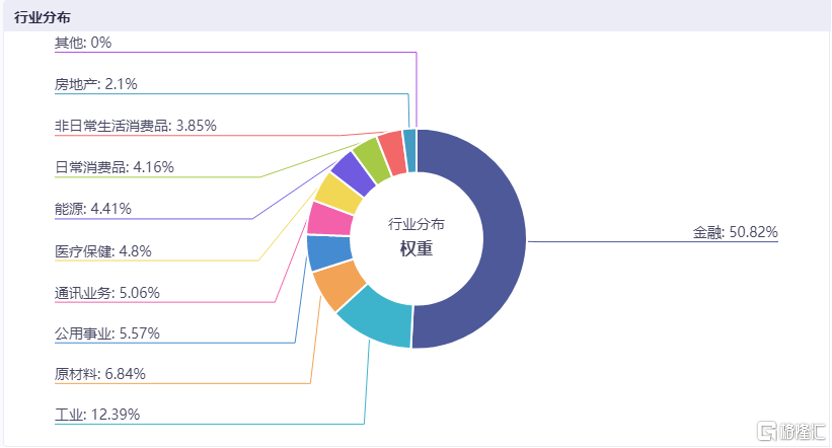Image resolution: width=832 pixels, height=448 pixels.
Task: Select the pink 通讯业务 donut slice
Action: pos(329,220)
